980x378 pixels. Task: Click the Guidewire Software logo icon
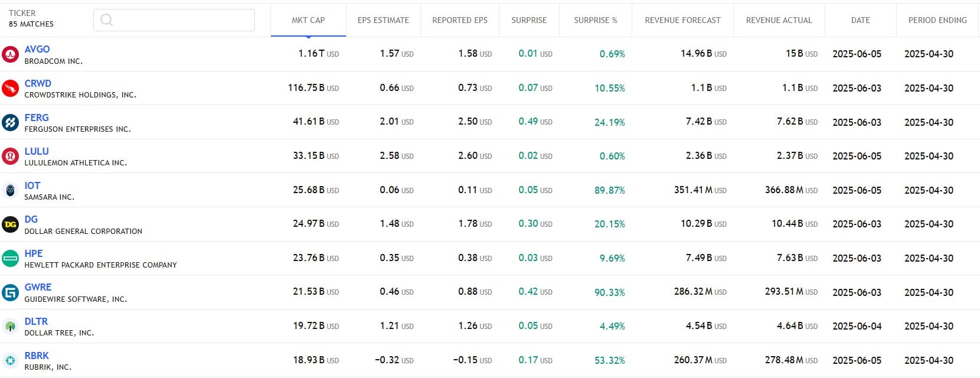pyautogui.click(x=10, y=292)
